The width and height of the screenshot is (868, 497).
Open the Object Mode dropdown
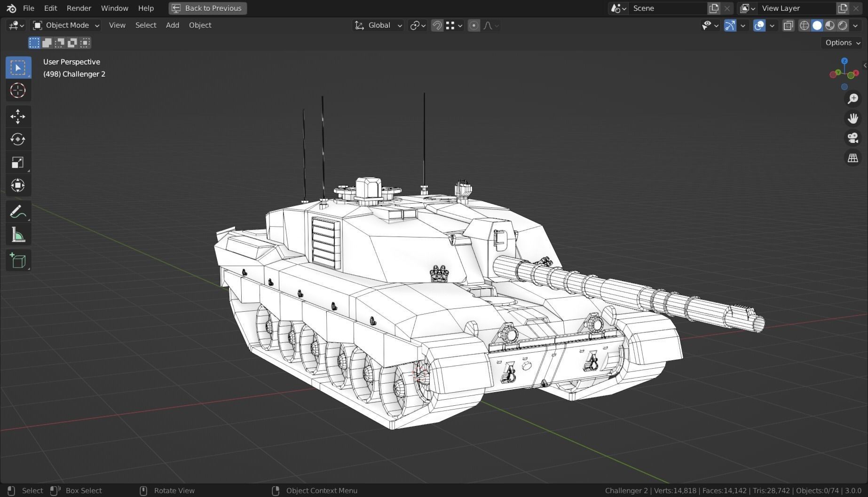click(66, 25)
